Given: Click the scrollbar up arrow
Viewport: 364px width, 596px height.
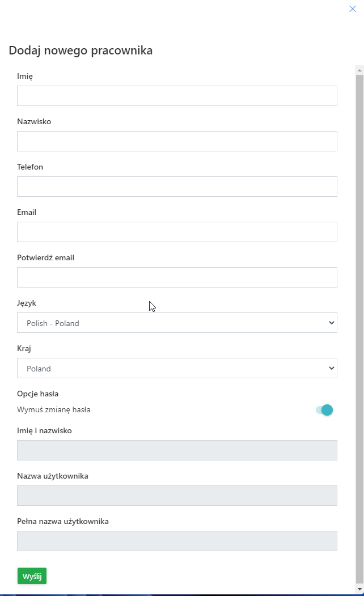Looking at the screenshot, I should tap(359, 70).
